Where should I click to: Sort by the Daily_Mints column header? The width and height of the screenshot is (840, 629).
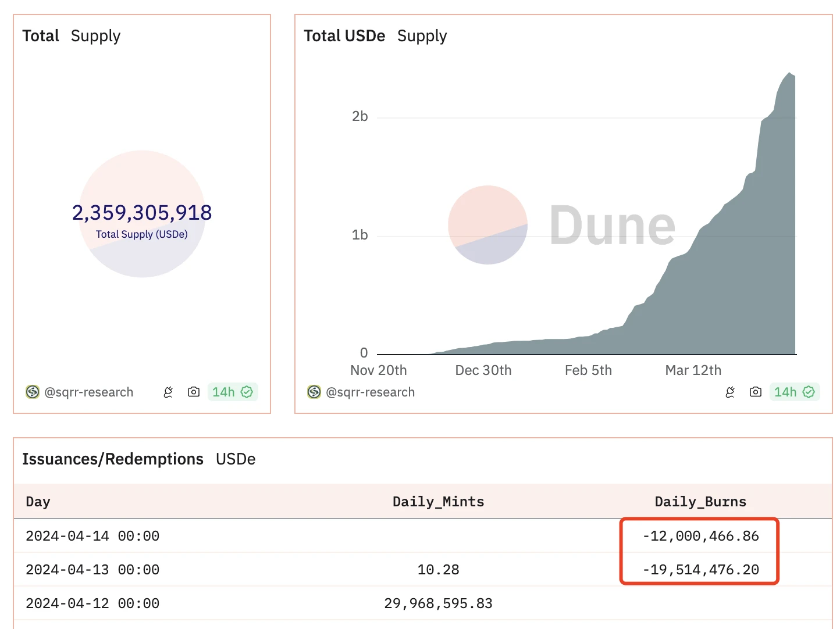(x=438, y=502)
